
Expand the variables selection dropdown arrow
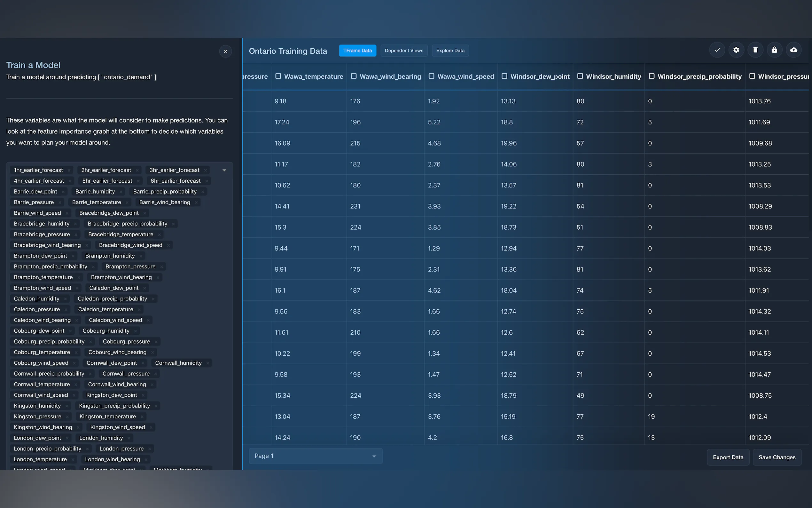(224, 170)
